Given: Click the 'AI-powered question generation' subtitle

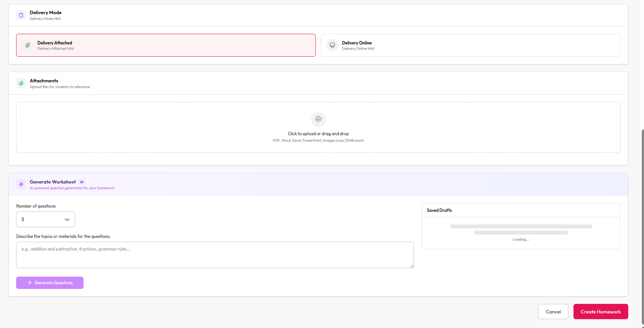Looking at the screenshot, I should 72,188.
